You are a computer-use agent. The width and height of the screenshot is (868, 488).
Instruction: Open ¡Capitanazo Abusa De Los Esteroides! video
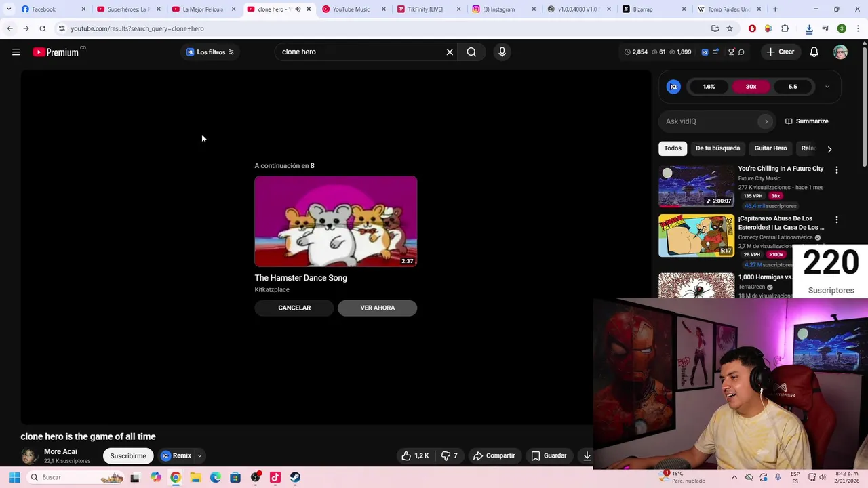696,235
